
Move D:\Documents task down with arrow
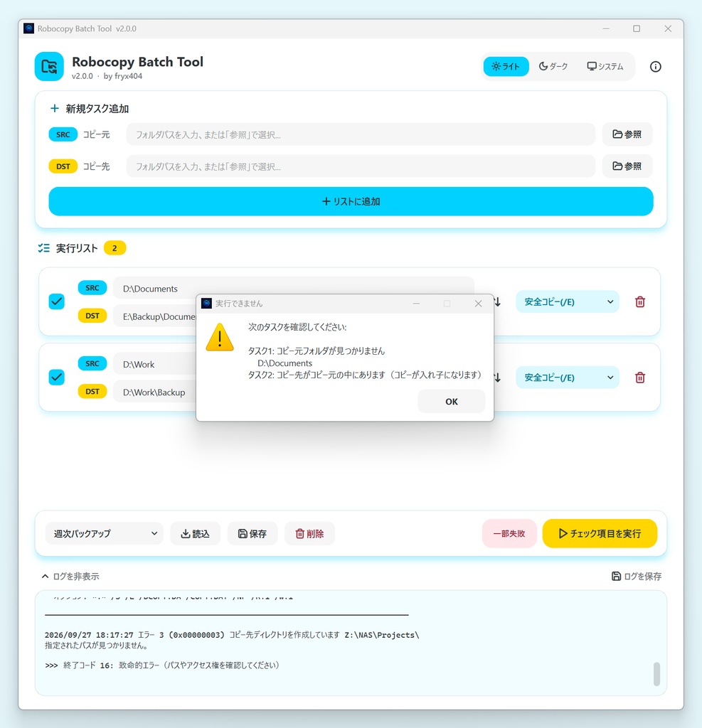(498, 301)
